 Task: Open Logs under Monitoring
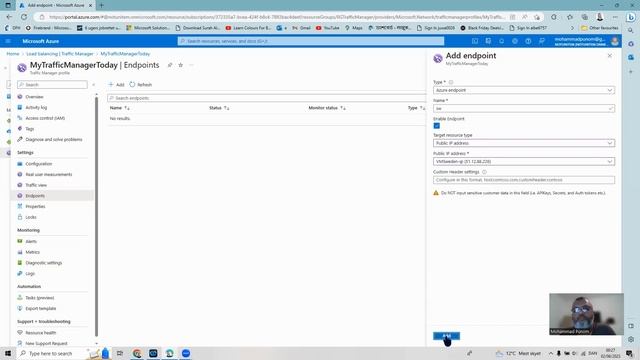[30, 273]
